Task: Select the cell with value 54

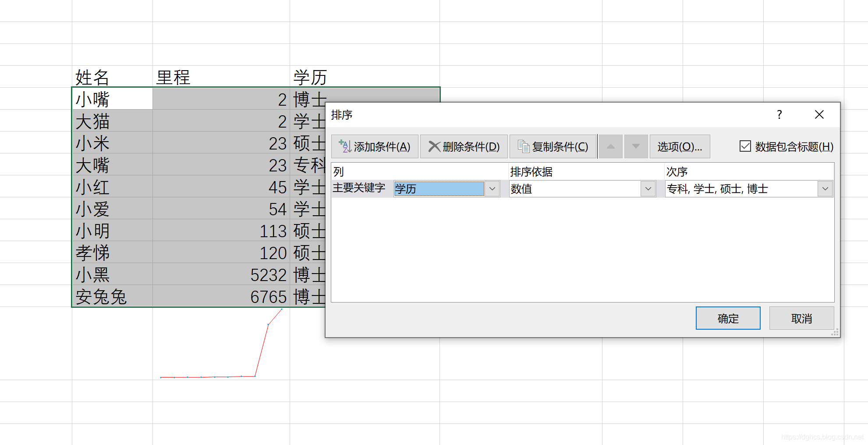Action: click(221, 208)
